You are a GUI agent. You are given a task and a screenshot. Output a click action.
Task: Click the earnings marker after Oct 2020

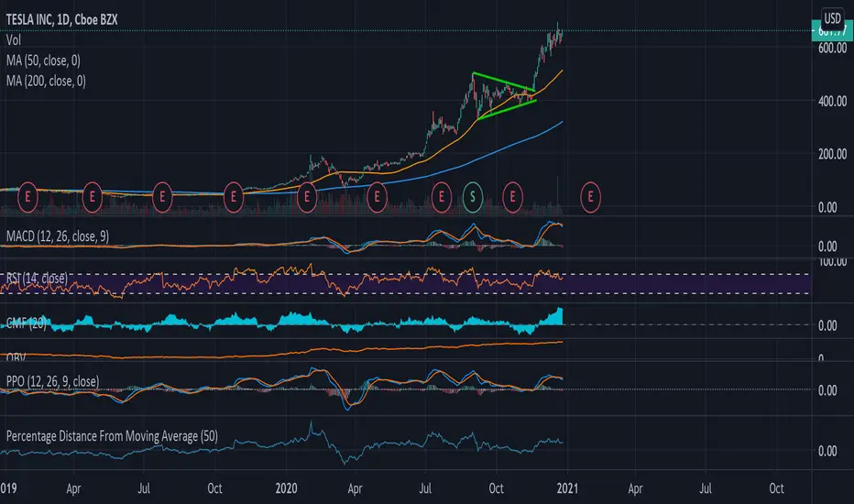point(512,197)
